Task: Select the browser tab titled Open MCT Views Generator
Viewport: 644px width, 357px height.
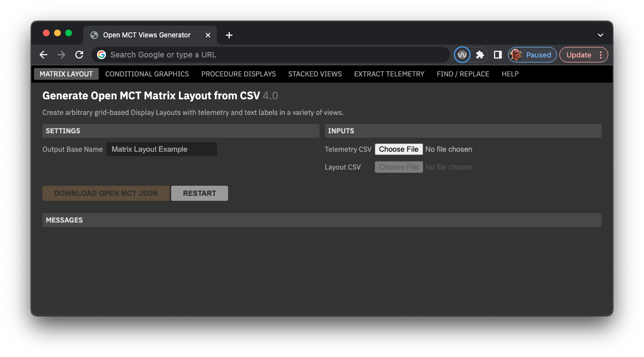Action: coord(150,35)
